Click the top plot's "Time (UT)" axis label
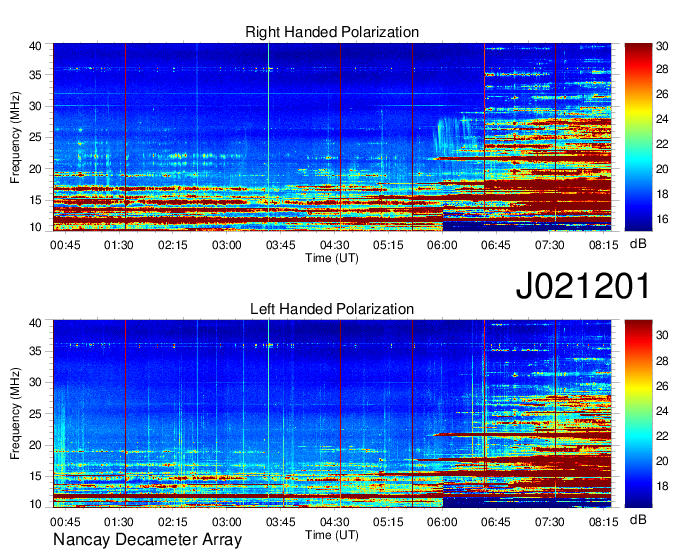Image resolution: width=680 pixels, height=552 pixels. pyautogui.click(x=332, y=258)
